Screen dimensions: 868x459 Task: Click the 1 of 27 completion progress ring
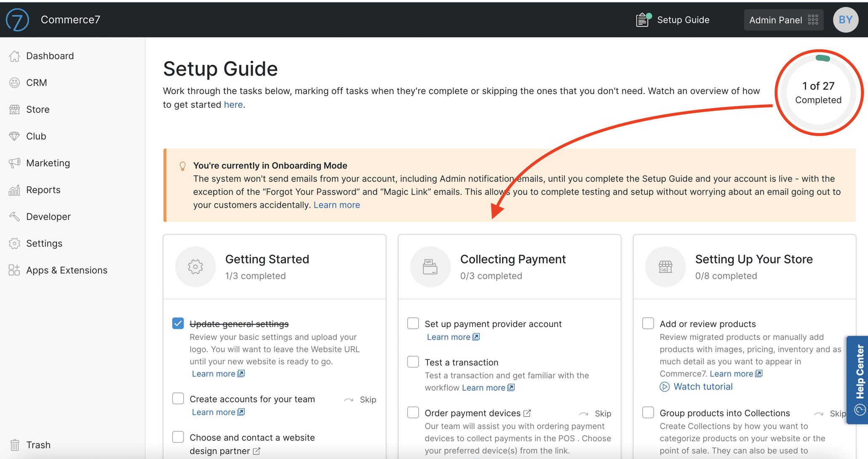tap(818, 92)
